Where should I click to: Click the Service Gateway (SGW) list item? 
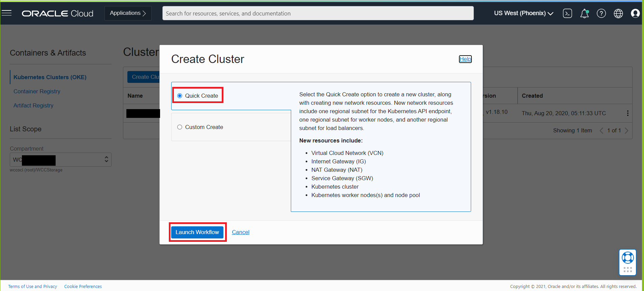342,178
